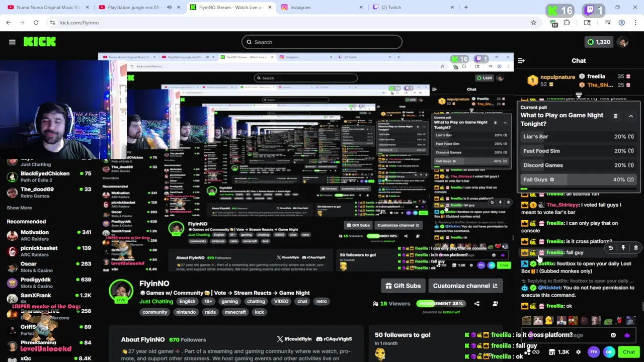Focus the Kick search field
Image resolution: width=644 pixels, height=362 pixels.
click(x=322, y=42)
